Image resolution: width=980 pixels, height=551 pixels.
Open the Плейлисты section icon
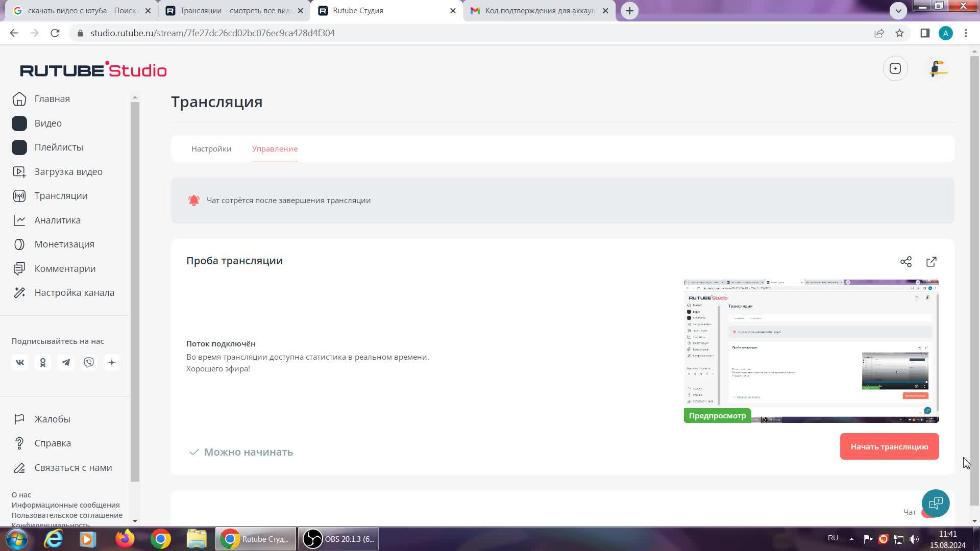tap(19, 147)
